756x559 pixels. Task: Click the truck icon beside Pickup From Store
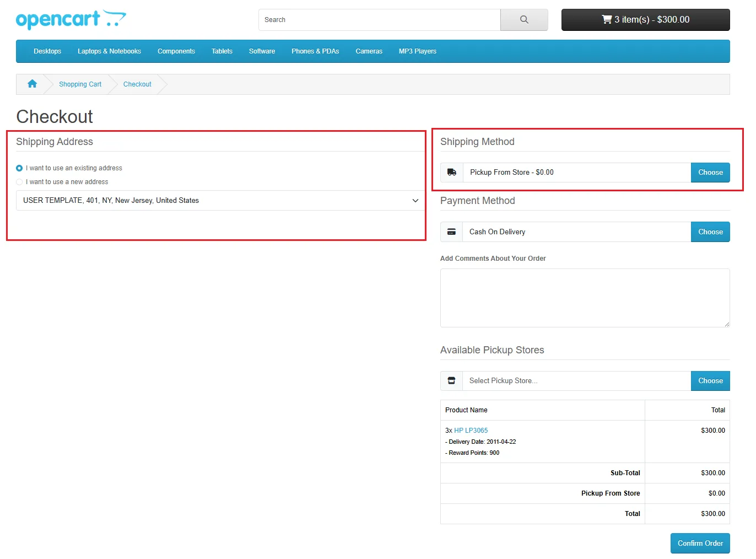pos(452,173)
